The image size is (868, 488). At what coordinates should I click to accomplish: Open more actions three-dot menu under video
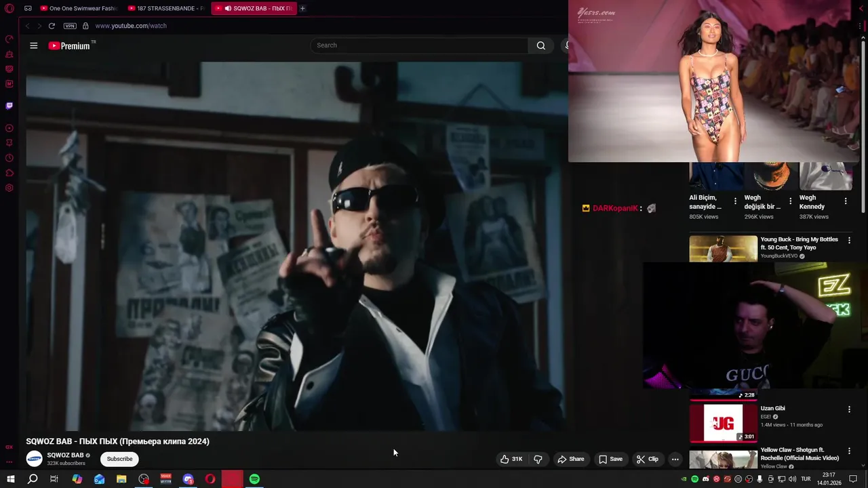675,459
